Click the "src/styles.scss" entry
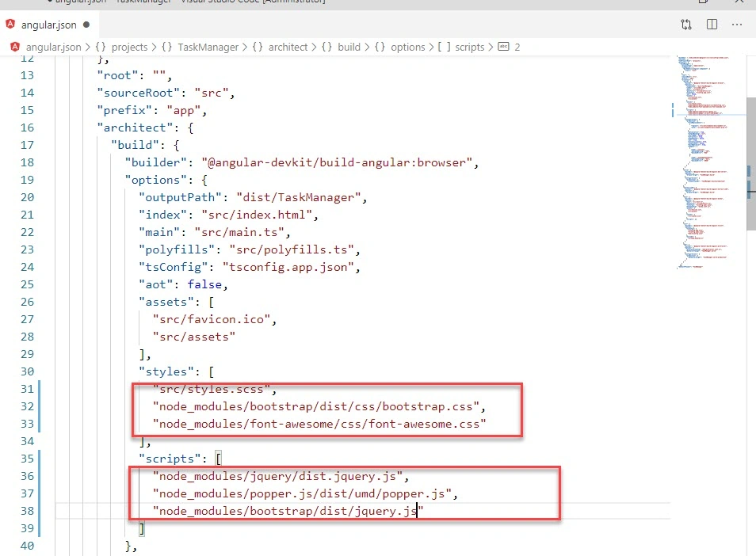This screenshot has height=556, width=756. [212, 389]
